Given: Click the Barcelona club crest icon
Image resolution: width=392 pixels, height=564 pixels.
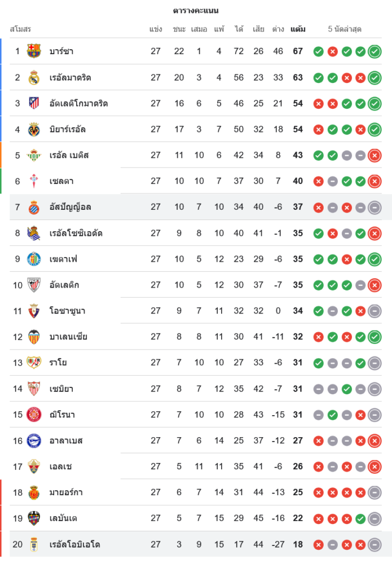Looking at the screenshot, I should click(x=34, y=51).
